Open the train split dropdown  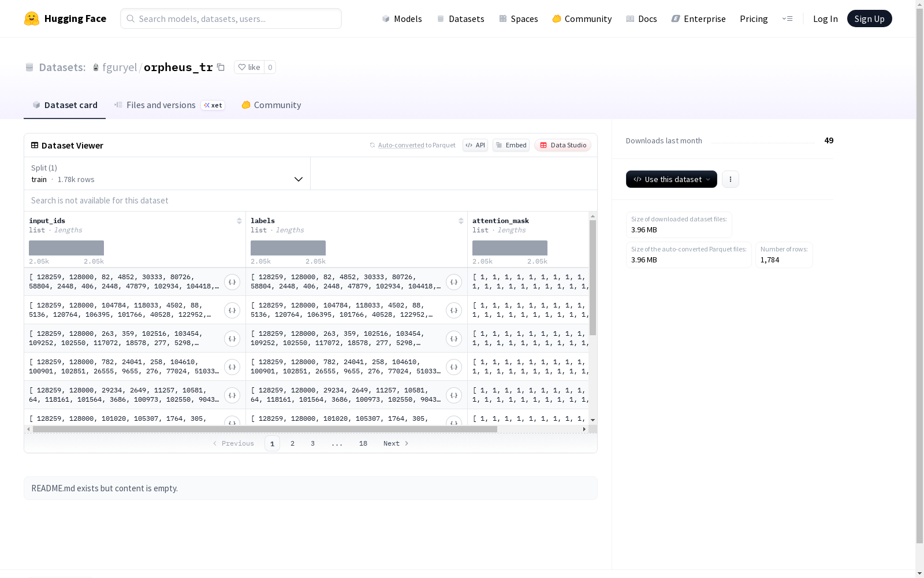coord(167,173)
